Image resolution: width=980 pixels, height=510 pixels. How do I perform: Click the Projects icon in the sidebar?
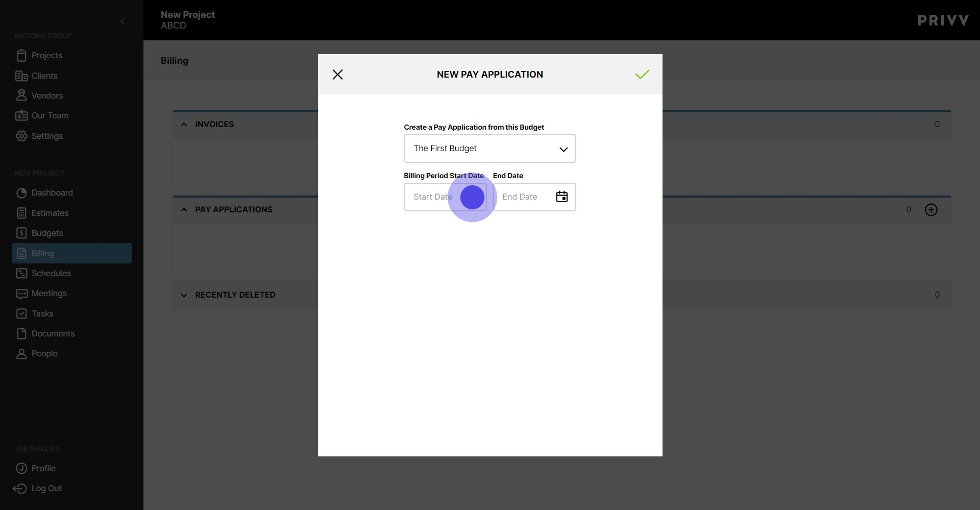coord(21,55)
